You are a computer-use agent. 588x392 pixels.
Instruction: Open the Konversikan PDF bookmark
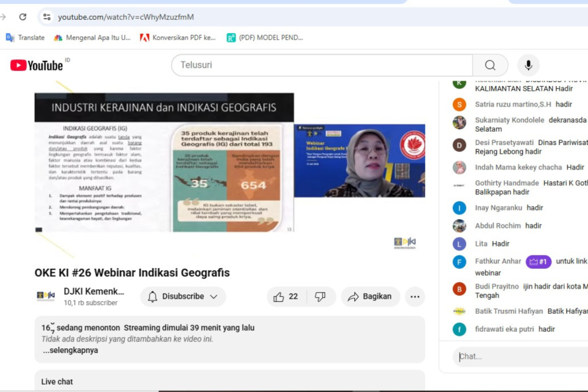[177, 38]
